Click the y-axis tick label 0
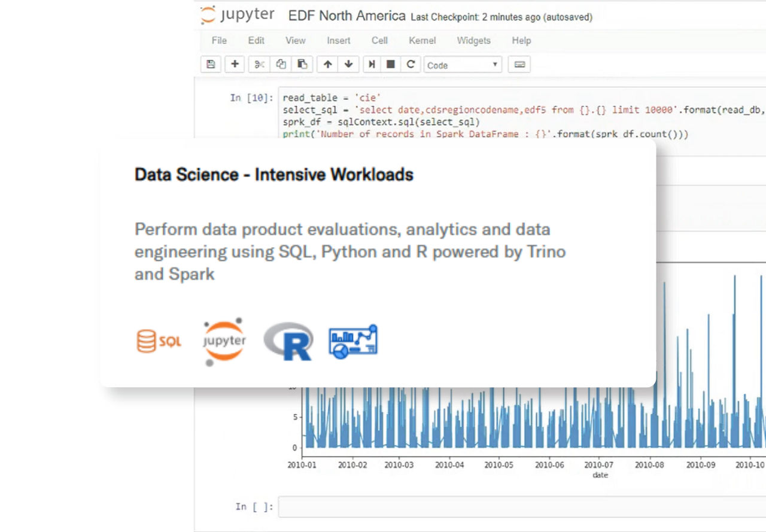Viewport: 766px width, 532px height. pos(294,448)
